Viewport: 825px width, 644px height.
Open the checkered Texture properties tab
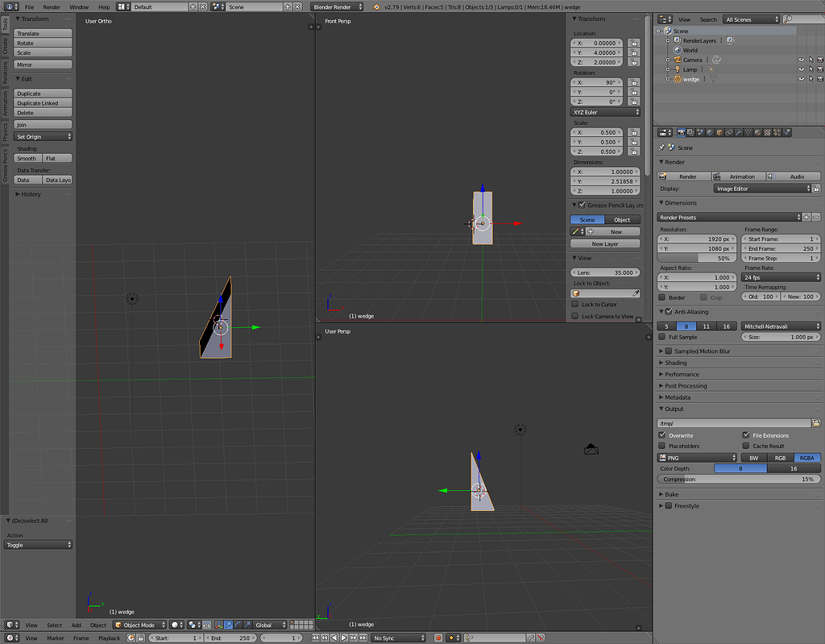pyautogui.click(x=767, y=132)
